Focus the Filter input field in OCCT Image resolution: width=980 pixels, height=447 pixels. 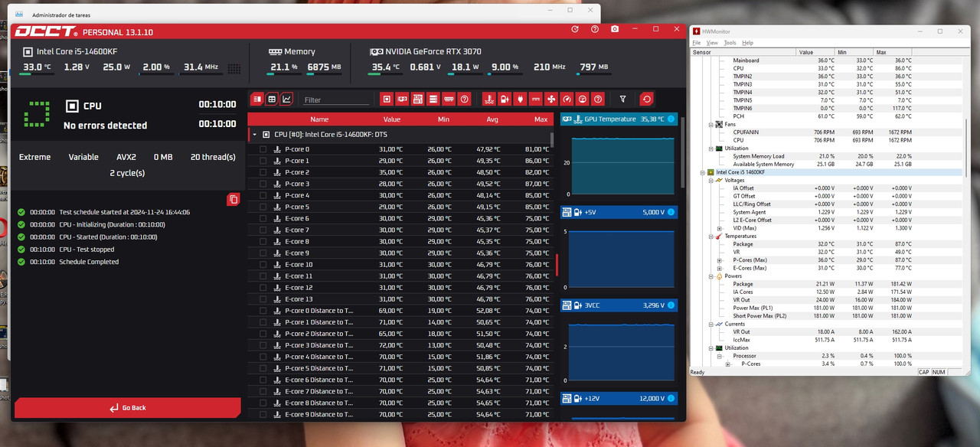(x=335, y=100)
